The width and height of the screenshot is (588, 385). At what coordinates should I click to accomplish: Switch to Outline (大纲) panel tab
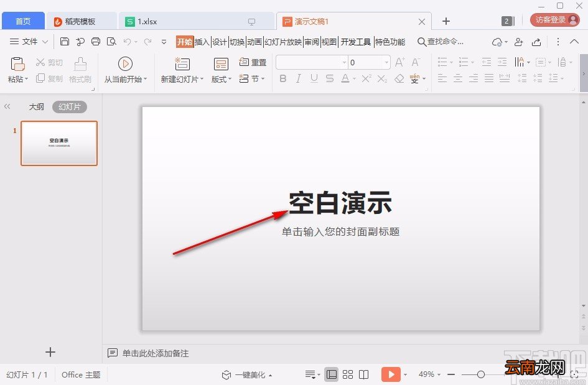pyautogui.click(x=36, y=107)
